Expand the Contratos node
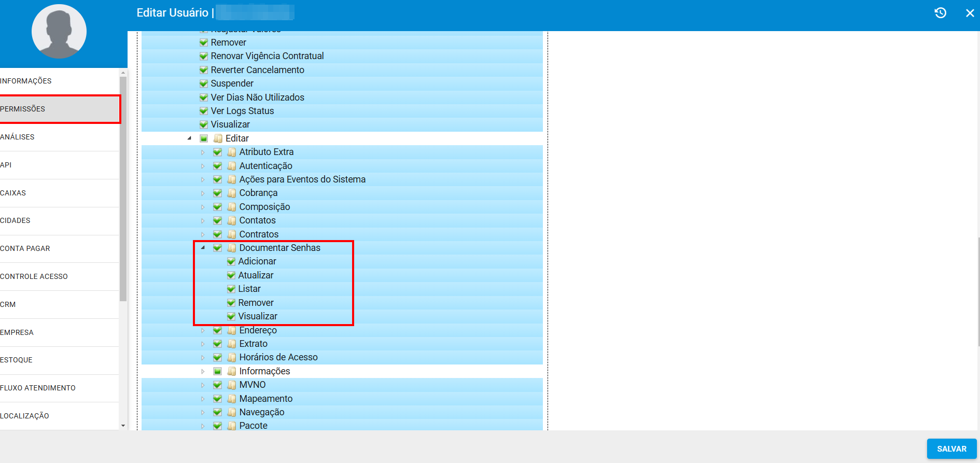The height and width of the screenshot is (463, 980). [203, 234]
